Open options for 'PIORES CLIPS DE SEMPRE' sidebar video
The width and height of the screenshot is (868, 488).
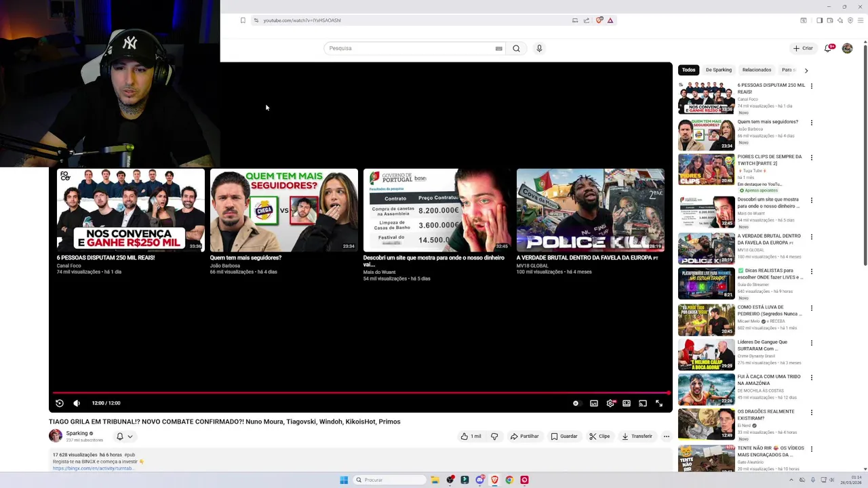pos(812,157)
